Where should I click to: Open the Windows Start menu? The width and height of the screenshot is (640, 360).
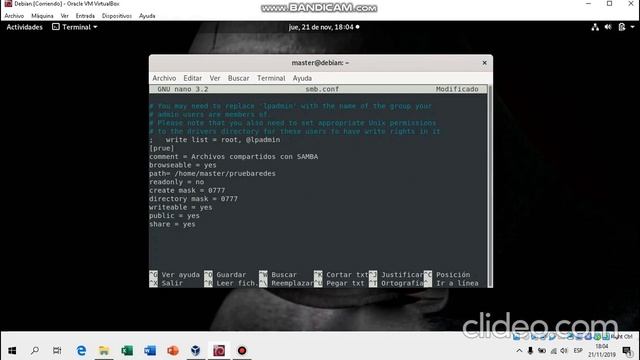tap(12, 351)
